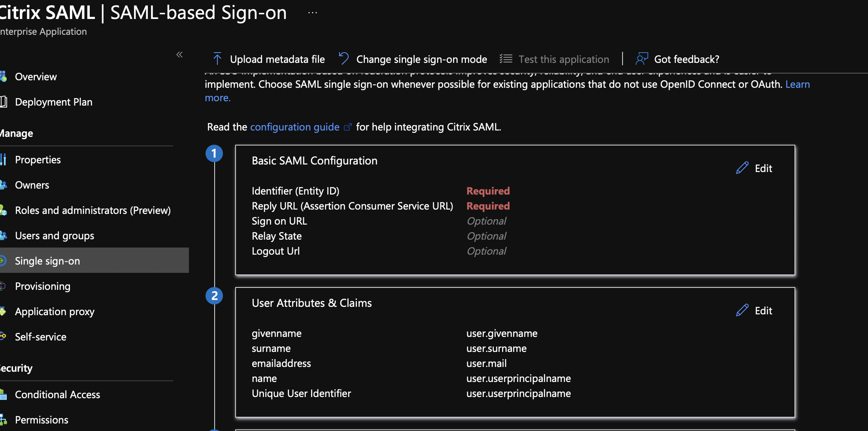Image resolution: width=868 pixels, height=431 pixels.
Task: Click the pencil icon in Basic SAML Configuration
Action: coord(742,168)
